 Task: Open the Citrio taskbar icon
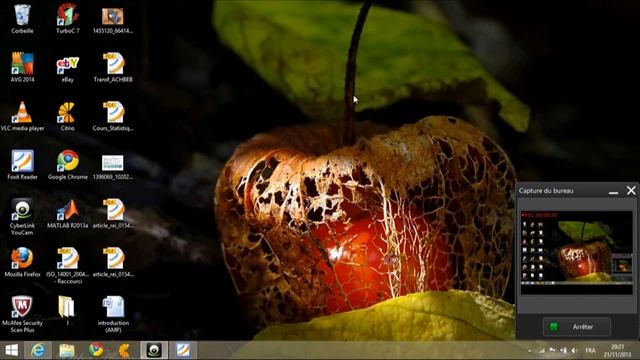[124, 350]
